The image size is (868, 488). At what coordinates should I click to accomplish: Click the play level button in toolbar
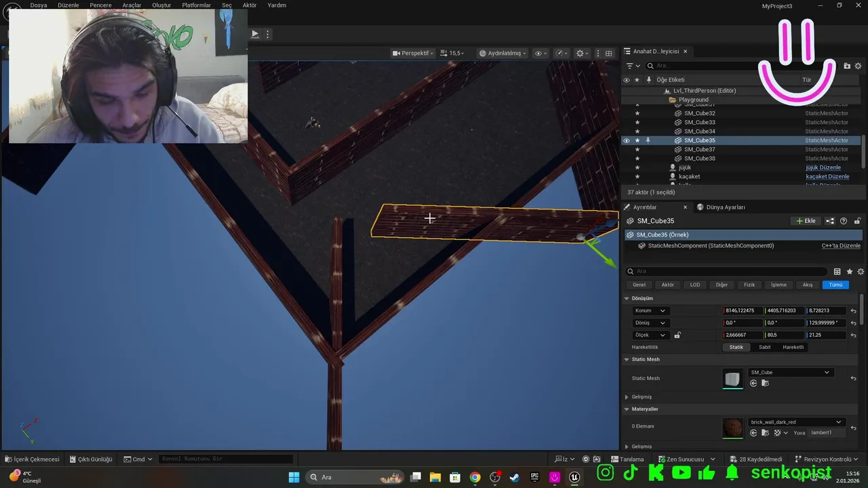(x=255, y=34)
